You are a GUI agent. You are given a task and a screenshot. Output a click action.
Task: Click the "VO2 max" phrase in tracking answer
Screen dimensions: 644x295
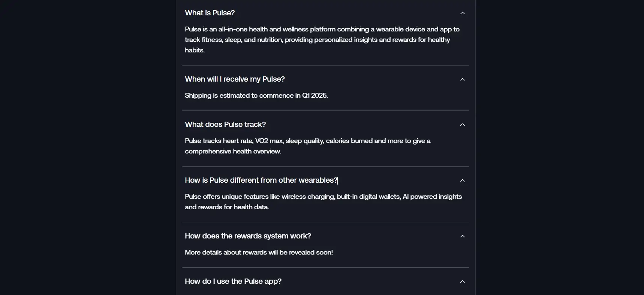tap(269, 141)
